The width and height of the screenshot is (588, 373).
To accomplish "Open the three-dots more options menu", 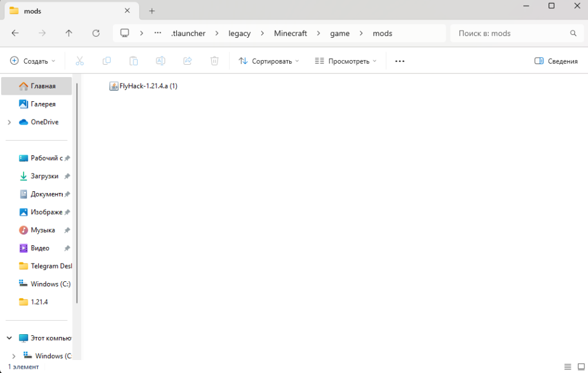I will 400,61.
